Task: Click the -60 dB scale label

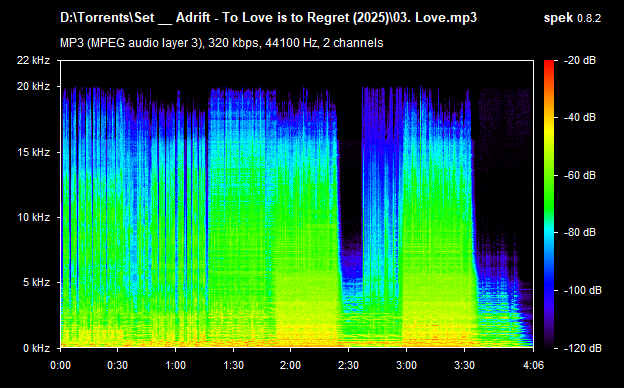Action: 580,175
